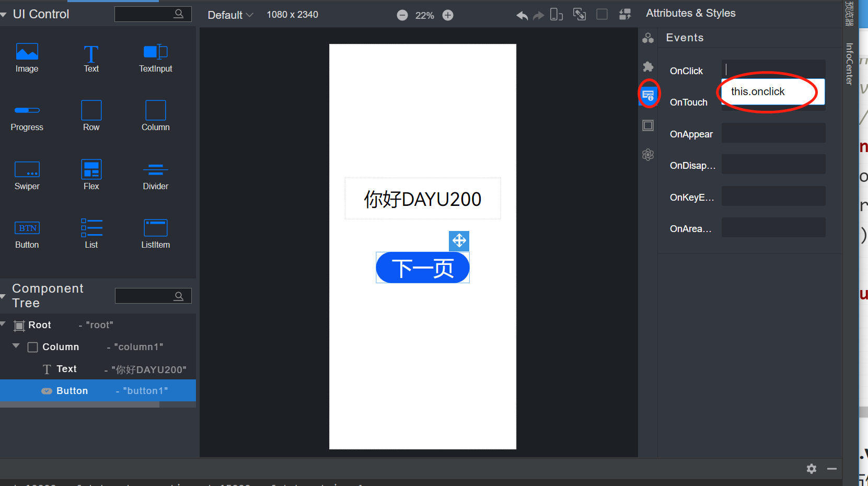Click the OnDisappear event input field
The image size is (868, 486).
773,164
